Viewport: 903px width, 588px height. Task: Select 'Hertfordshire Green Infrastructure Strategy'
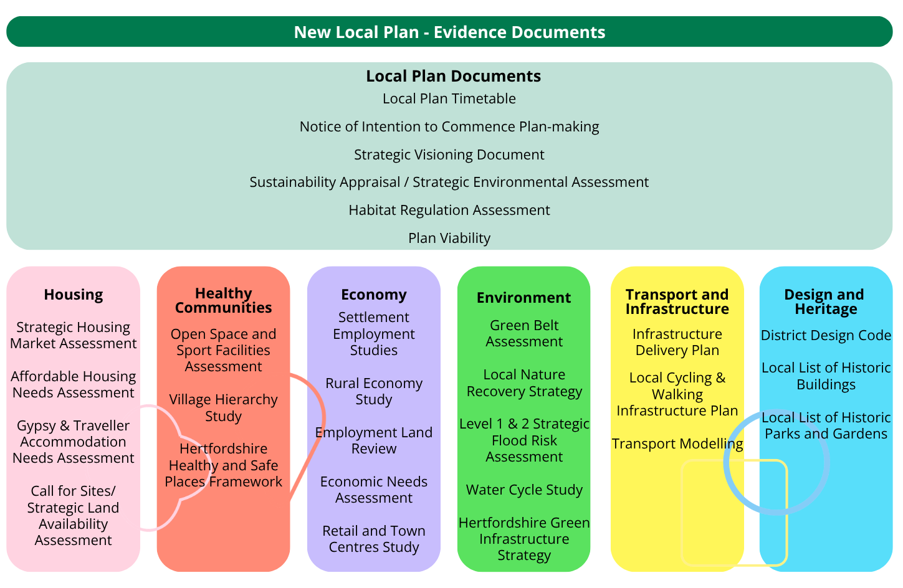point(524,539)
